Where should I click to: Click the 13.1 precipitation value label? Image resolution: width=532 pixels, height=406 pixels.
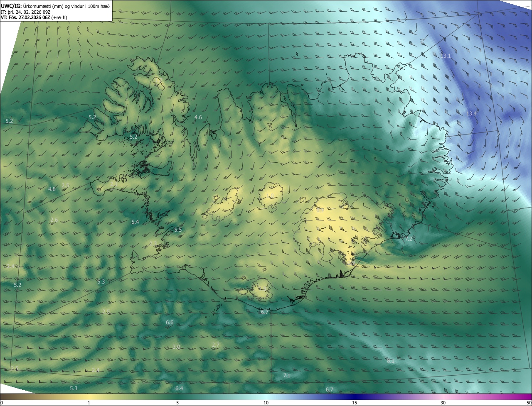click(x=446, y=56)
